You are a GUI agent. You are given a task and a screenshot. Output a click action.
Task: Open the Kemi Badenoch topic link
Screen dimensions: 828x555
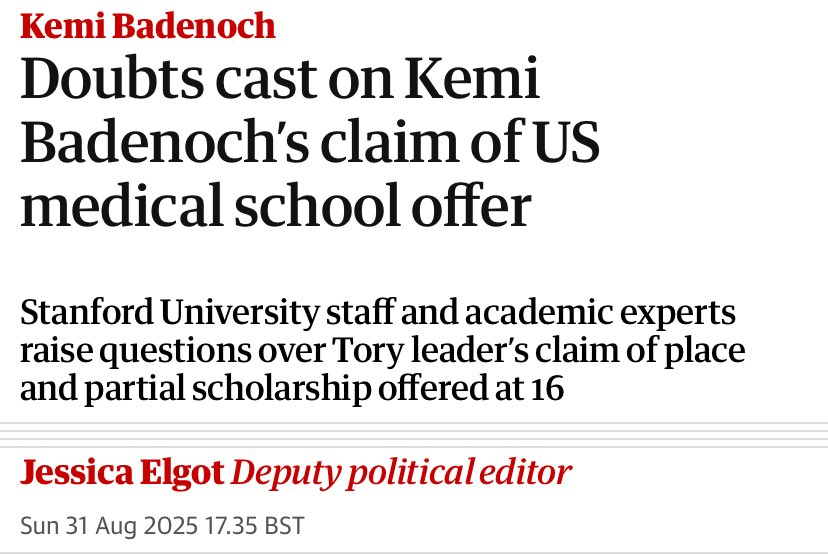click(148, 27)
